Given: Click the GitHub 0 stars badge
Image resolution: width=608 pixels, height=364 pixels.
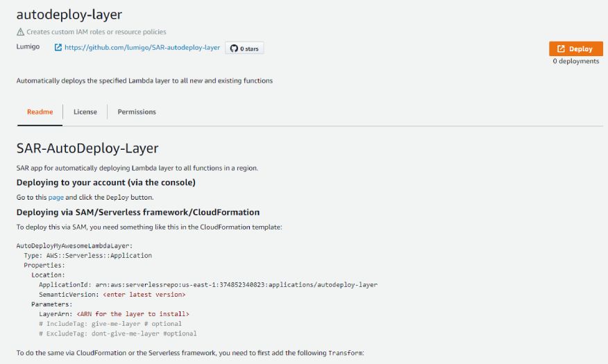Looking at the screenshot, I should [244, 49].
